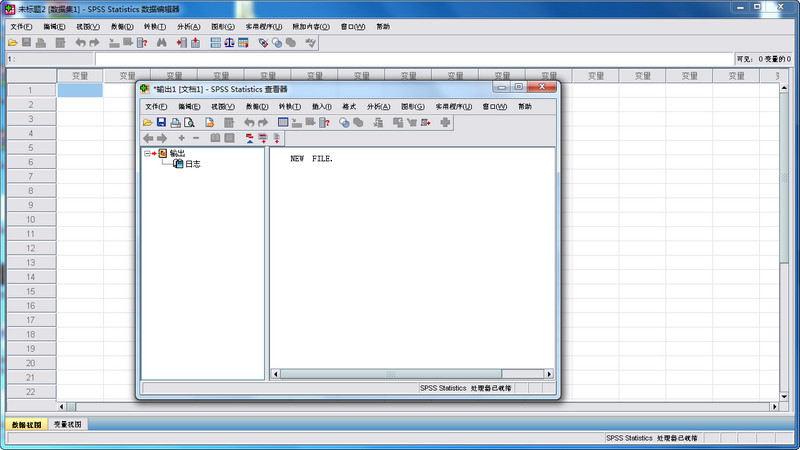
Task: Click Value Labels tag icon
Action: pyautogui.click(x=263, y=43)
